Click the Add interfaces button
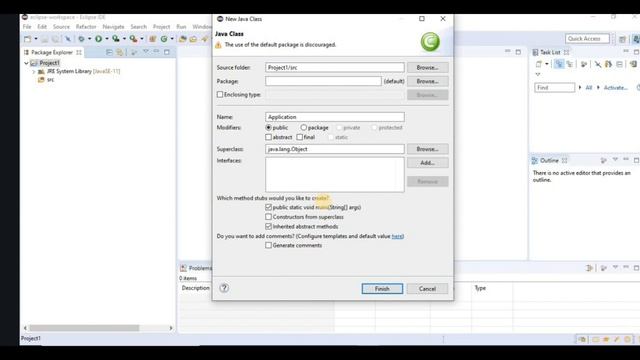640x360 pixels. (x=427, y=162)
